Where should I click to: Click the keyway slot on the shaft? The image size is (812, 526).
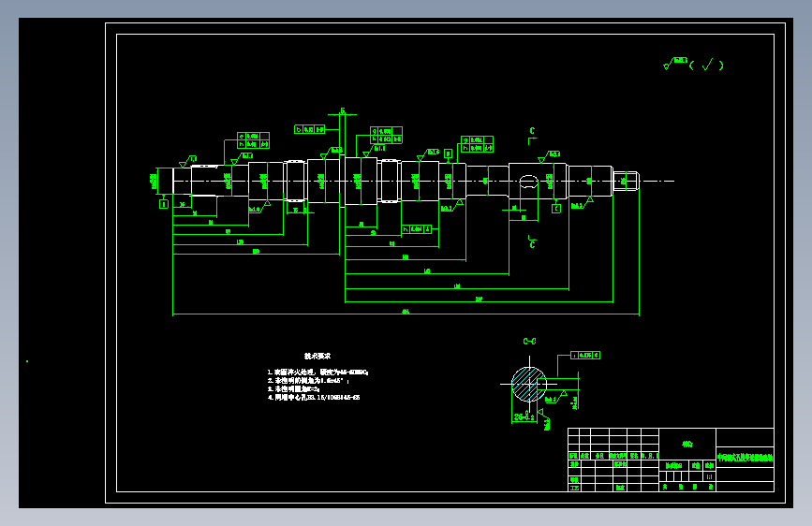click(529, 182)
